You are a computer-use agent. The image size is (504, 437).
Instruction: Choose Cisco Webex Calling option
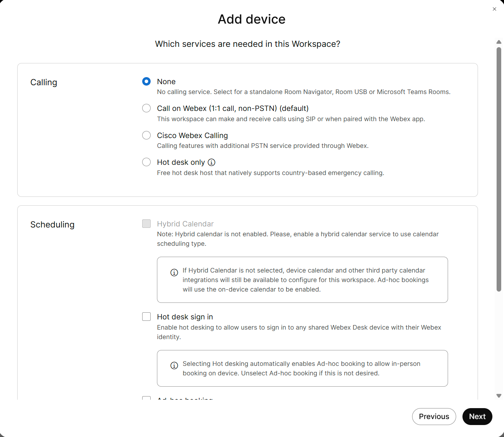146,135
